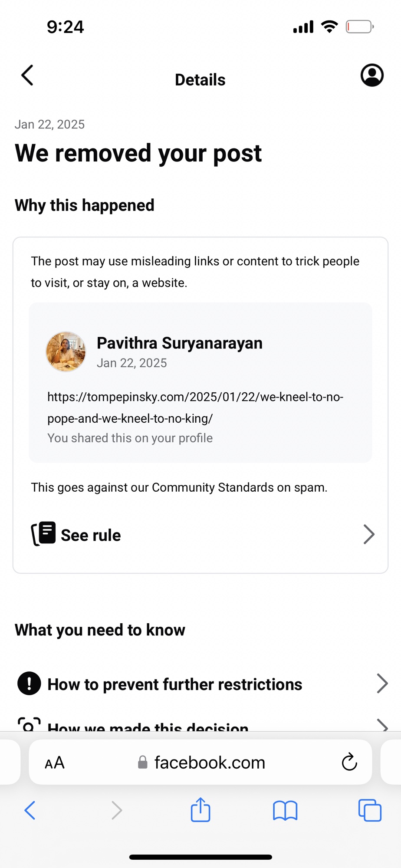401x868 pixels.
Task: Tap the tompepinsky.com post URL
Action: pos(195,408)
